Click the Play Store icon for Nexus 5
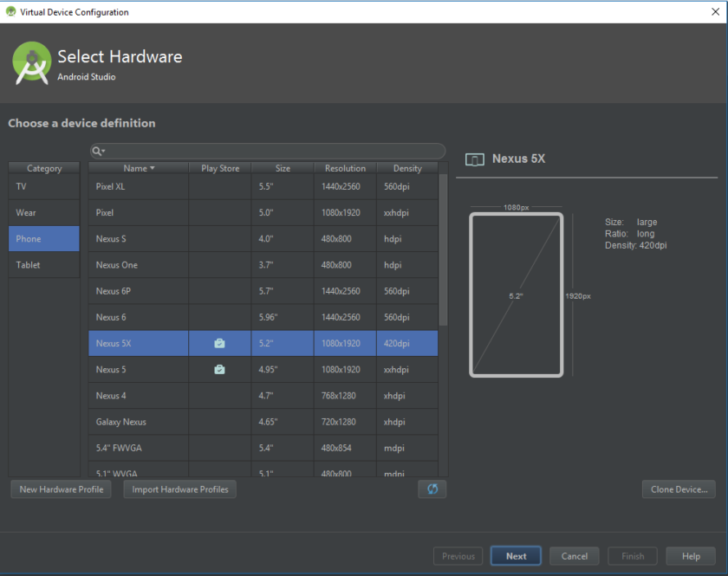Screen dimensions: 728x576 (220, 370)
